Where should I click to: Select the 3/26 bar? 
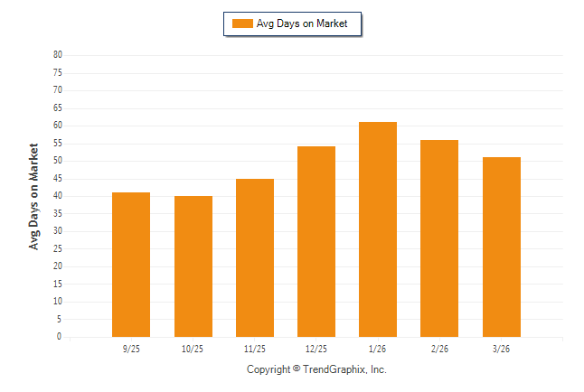502,247
